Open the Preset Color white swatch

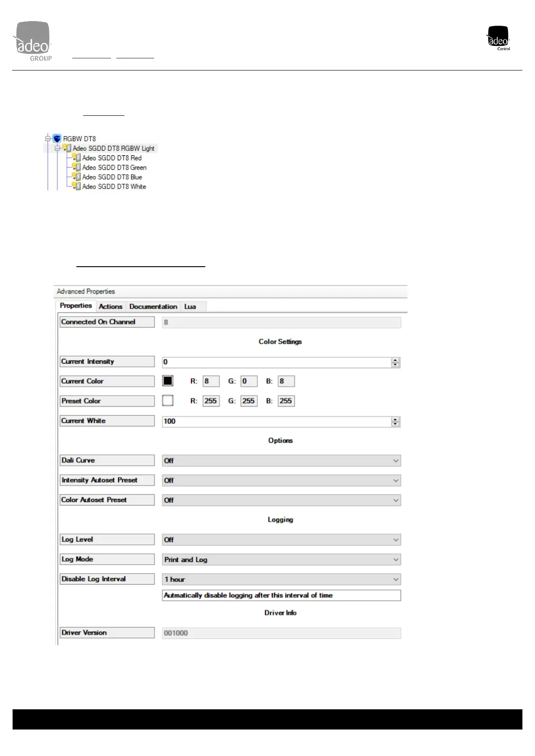click(x=168, y=400)
